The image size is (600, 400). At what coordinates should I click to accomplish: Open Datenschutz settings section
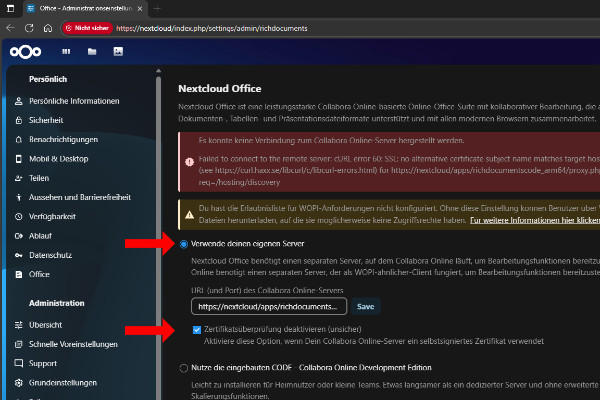[x=49, y=254]
